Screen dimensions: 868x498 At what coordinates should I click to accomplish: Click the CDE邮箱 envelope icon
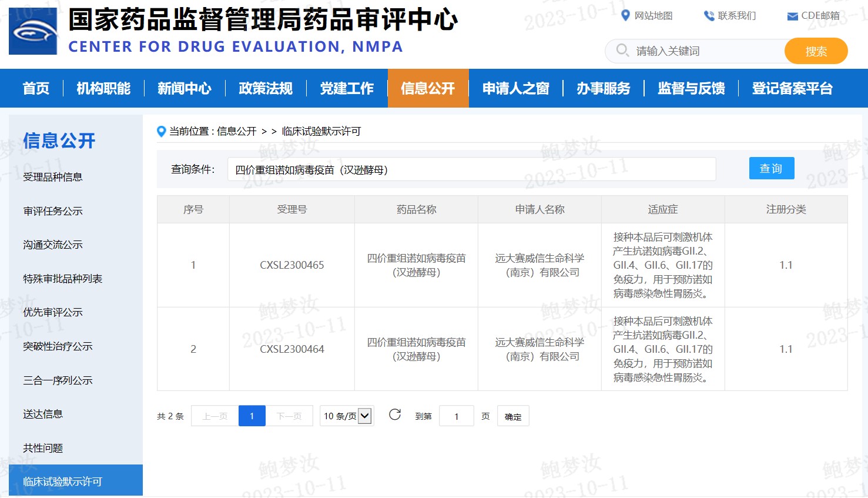(792, 16)
